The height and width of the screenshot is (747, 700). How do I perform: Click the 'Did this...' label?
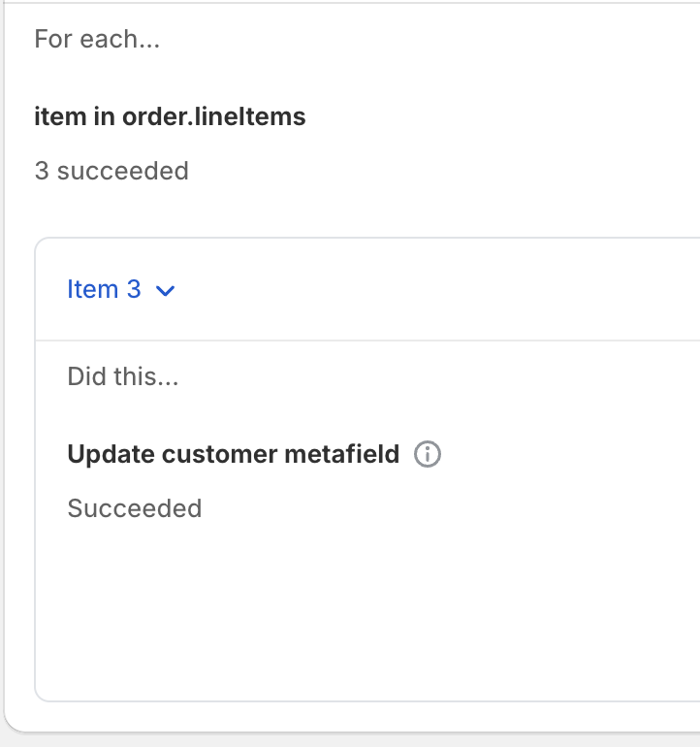click(x=123, y=376)
